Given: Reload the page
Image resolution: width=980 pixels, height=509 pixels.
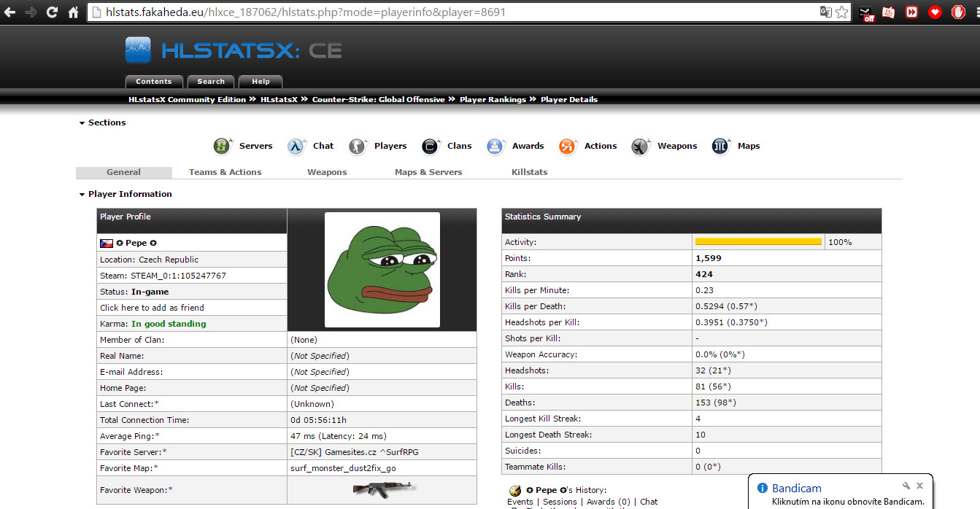Looking at the screenshot, I should (52, 12).
